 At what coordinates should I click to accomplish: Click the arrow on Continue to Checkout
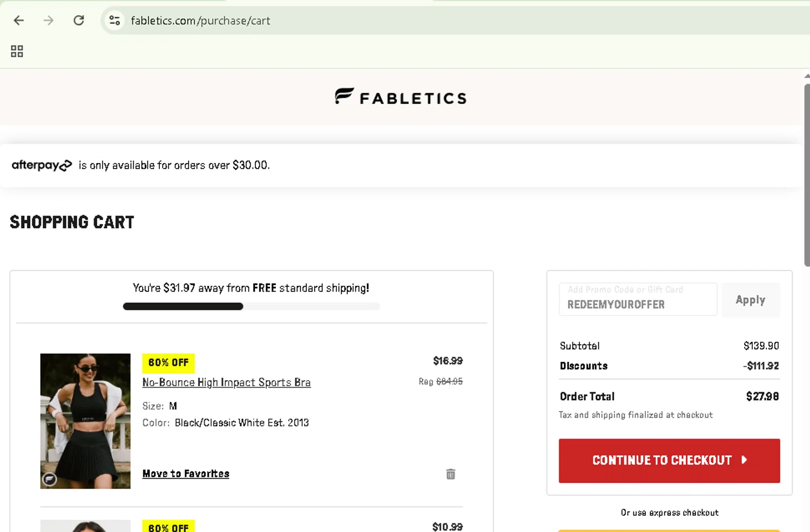(744, 460)
